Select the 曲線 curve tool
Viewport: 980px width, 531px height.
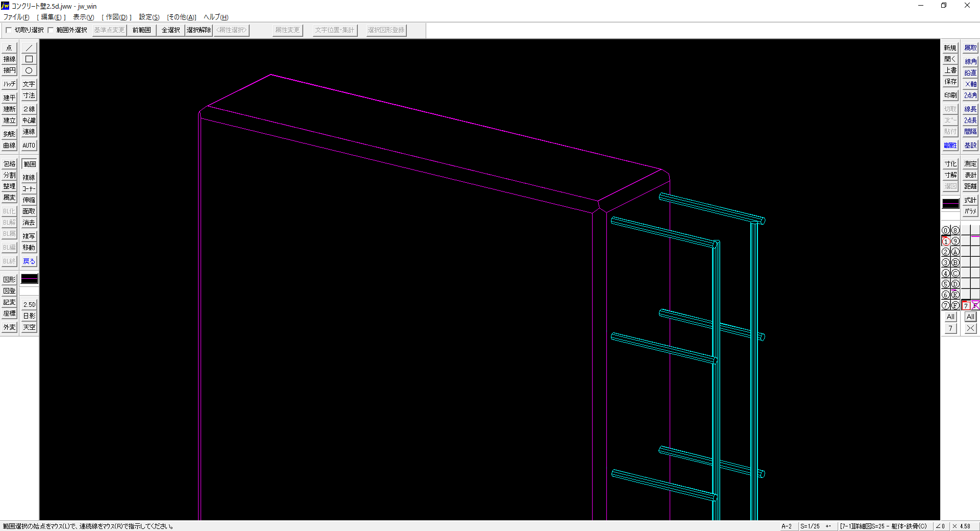pos(9,146)
